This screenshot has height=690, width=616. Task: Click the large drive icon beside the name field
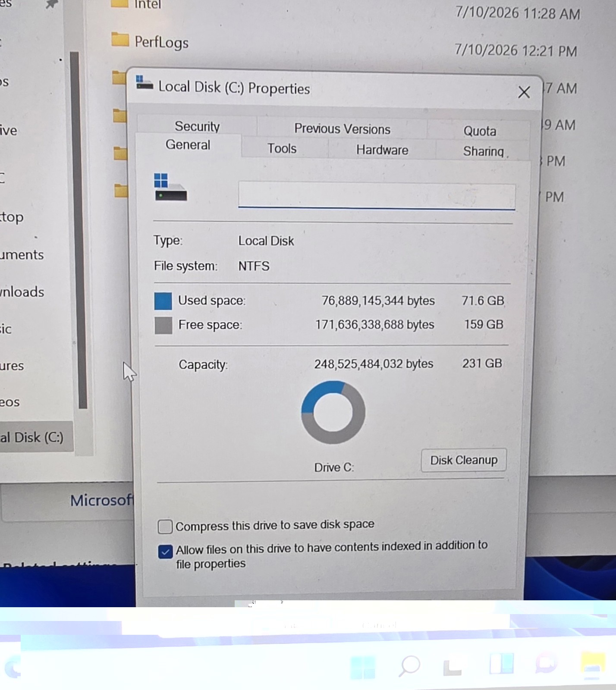pyautogui.click(x=170, y=187)
